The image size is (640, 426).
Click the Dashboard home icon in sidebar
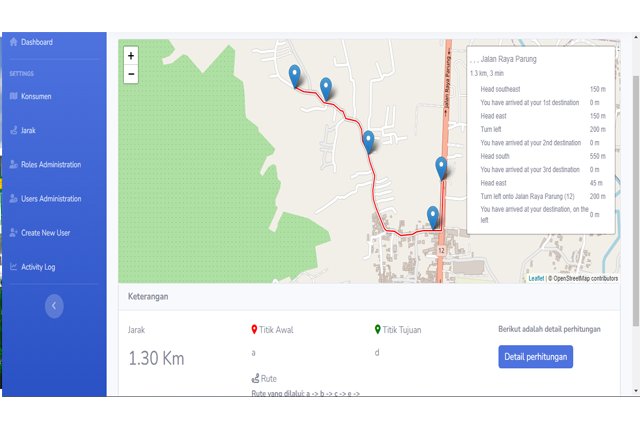coord(13,42)
